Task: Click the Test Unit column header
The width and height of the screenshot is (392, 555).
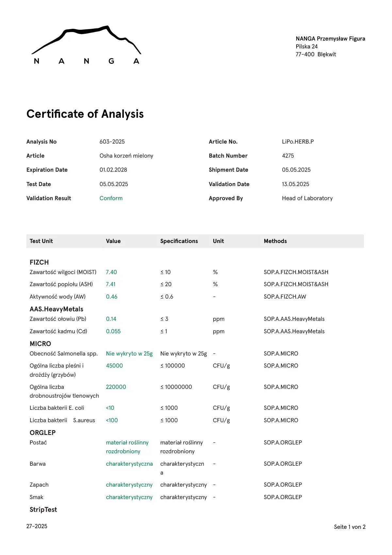Action: (41, 241)
